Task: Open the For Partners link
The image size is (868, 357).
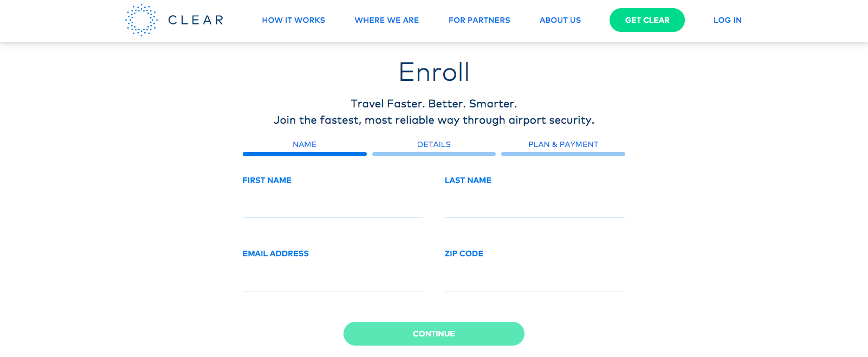Action: pos(480,20)
